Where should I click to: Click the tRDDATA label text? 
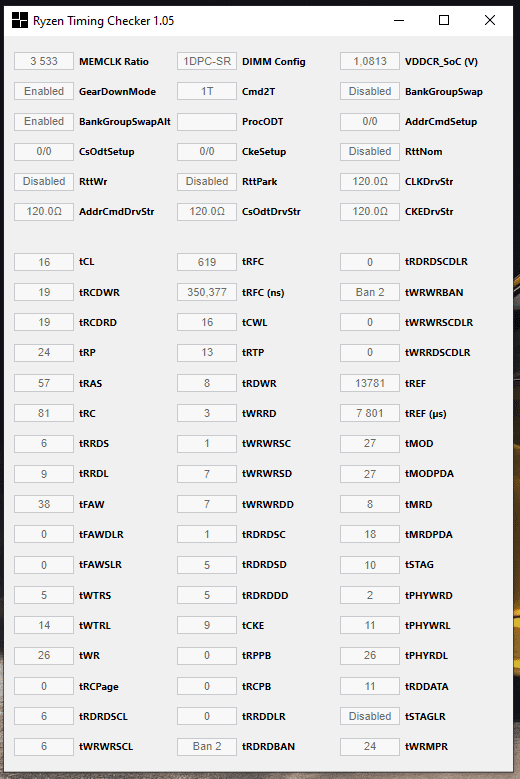coord(426,686)
